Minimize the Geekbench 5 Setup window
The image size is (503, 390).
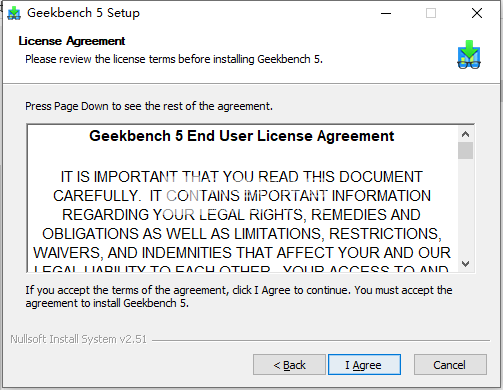pos(386,13)
